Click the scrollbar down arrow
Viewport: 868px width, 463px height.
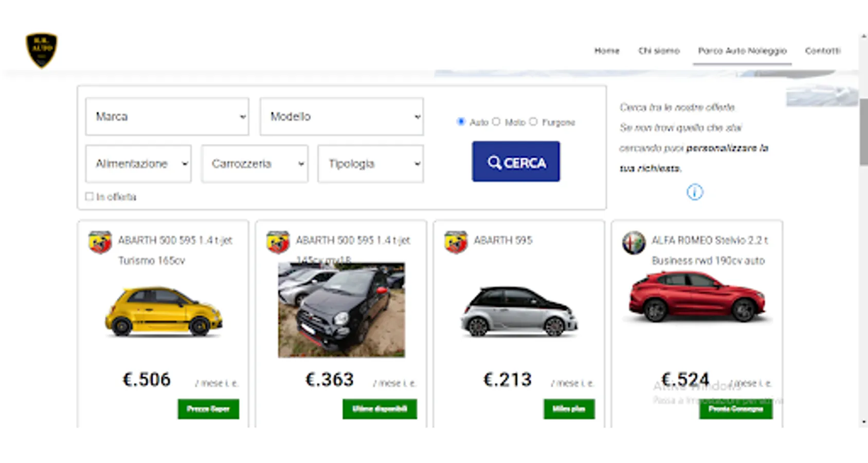click(x=863, y=422)
